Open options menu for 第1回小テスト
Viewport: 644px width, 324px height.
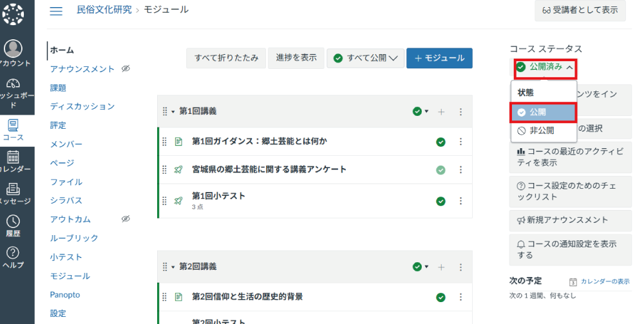point(460,201)
